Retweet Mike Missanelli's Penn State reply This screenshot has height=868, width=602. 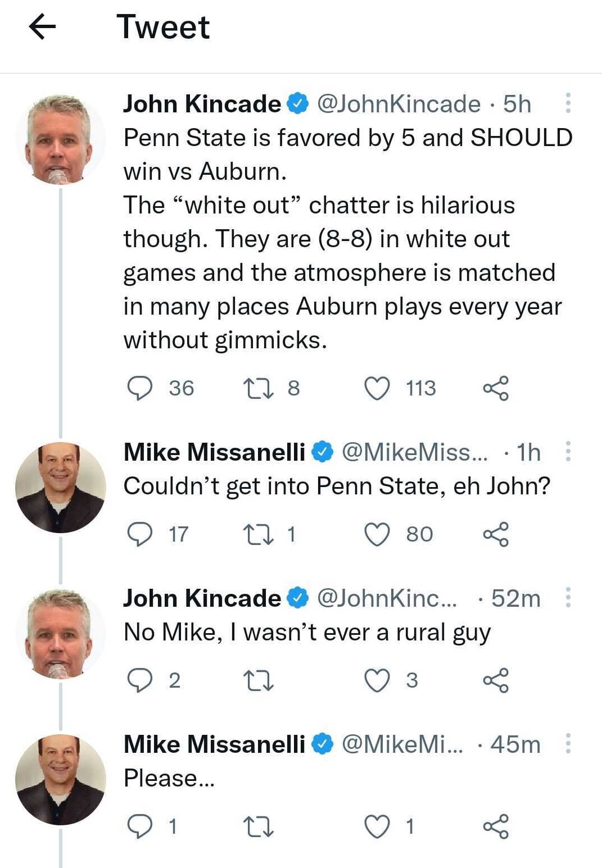coord(258,534)
